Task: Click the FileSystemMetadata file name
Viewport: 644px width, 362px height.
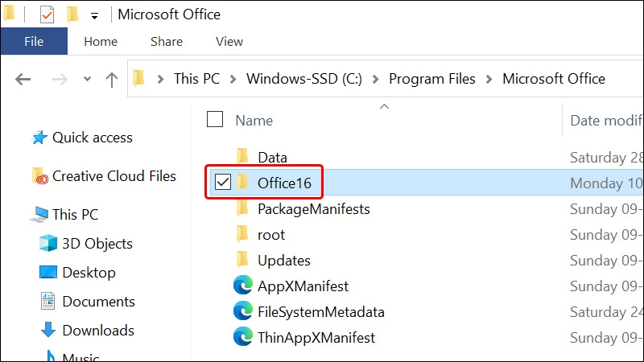Action: pyautogui.click(x=320, y=312)
